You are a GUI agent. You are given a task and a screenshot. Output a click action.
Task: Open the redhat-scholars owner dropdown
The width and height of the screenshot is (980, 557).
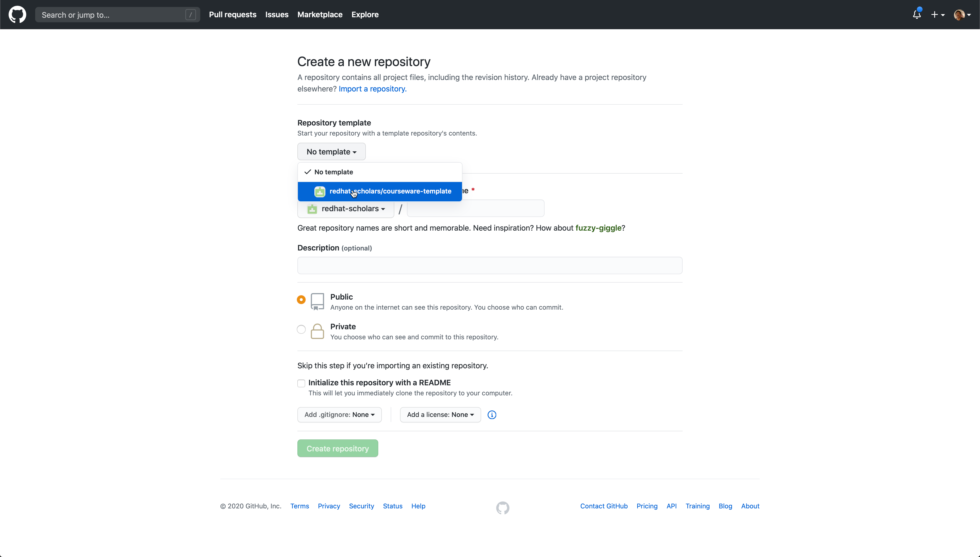click(346, 209)
